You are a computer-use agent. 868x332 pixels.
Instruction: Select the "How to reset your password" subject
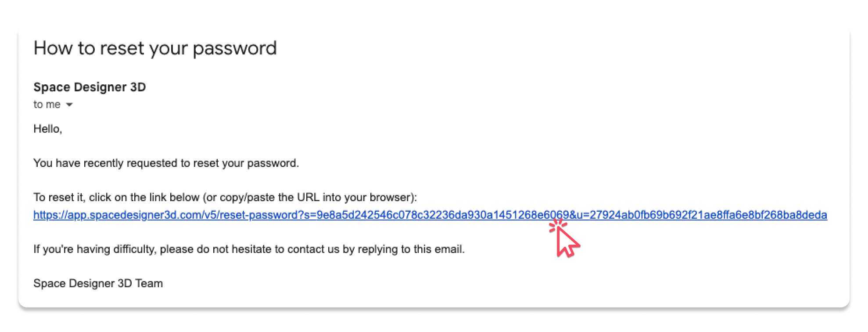pyautogui.click(x=155, y=48)
